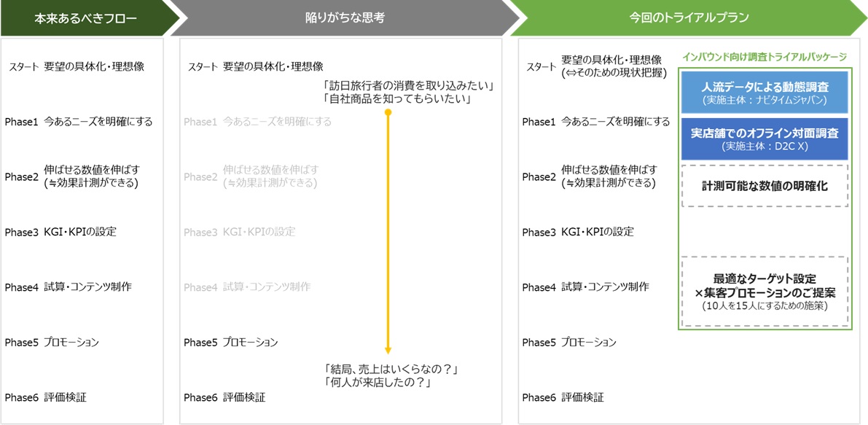Click (⇔そのための現状把握) text in right column
The height and width of the screenshot is (425, 868).
[614, 73]
